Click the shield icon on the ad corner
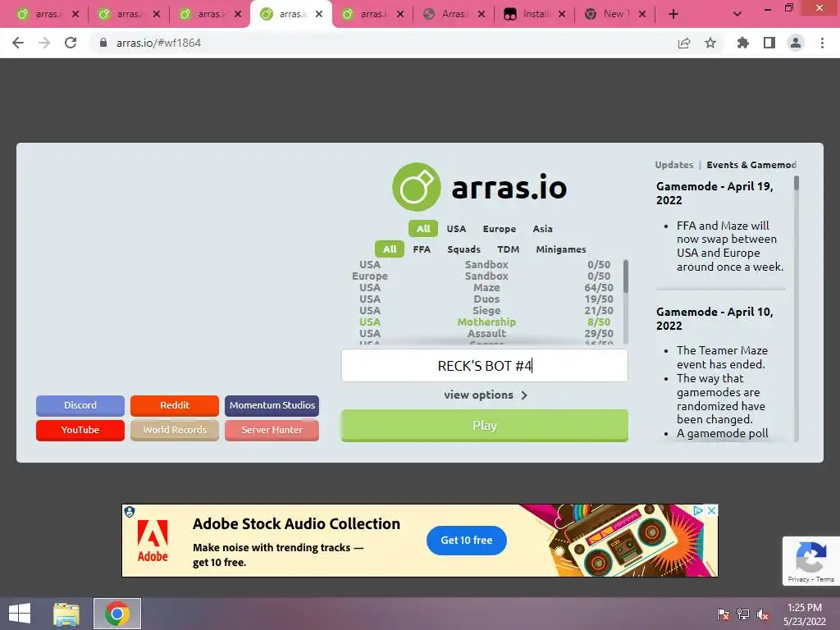Viewport: 840px width, 630px height. 129,512
